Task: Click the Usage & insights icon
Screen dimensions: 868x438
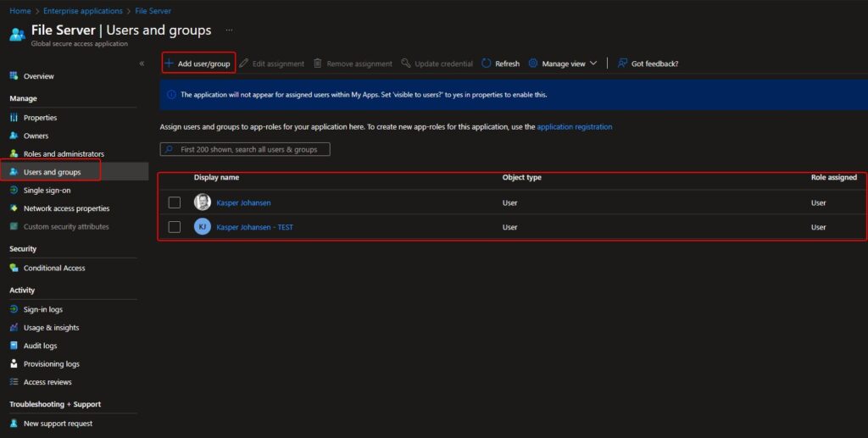Action: click(14, 328)
